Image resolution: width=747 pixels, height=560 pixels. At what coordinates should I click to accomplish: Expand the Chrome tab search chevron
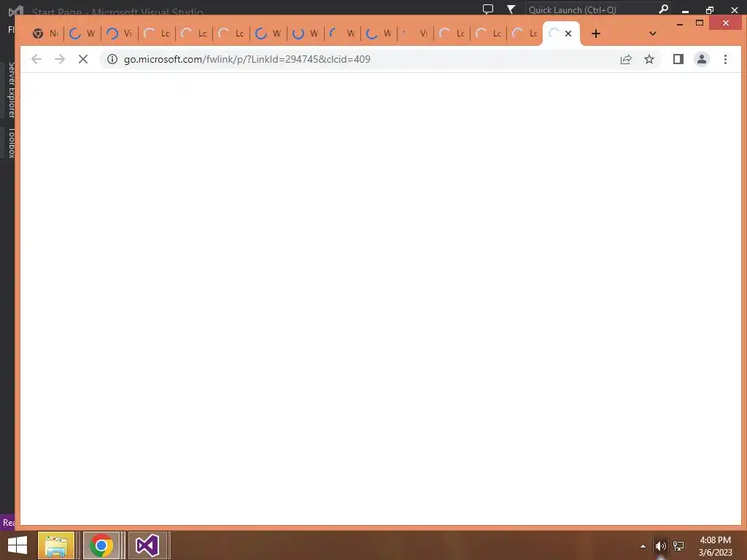pos(653,34)
